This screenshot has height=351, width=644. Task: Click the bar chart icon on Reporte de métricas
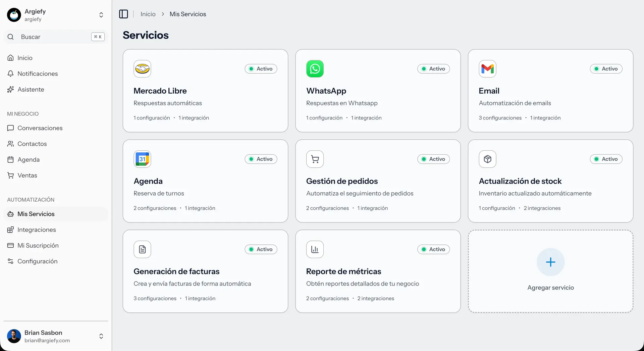315,249
